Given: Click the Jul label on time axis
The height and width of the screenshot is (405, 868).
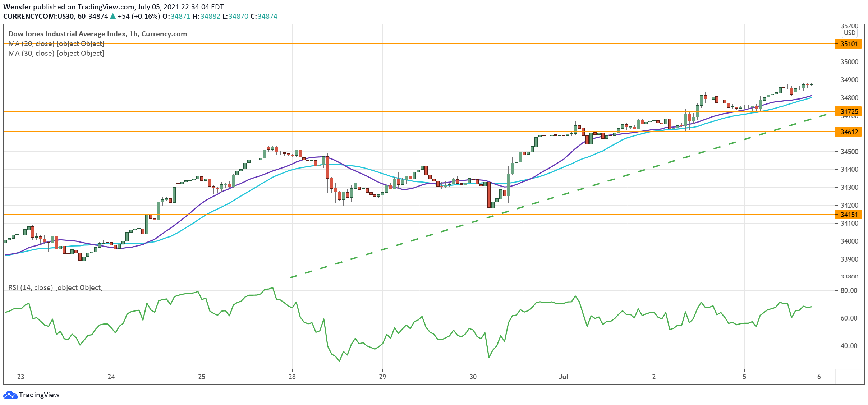Looking at the screenshot, I should [x=563, y=377].
